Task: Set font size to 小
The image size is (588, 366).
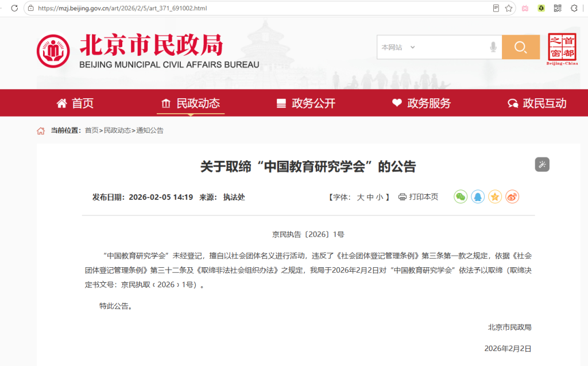Action: [x=380, y=197]
